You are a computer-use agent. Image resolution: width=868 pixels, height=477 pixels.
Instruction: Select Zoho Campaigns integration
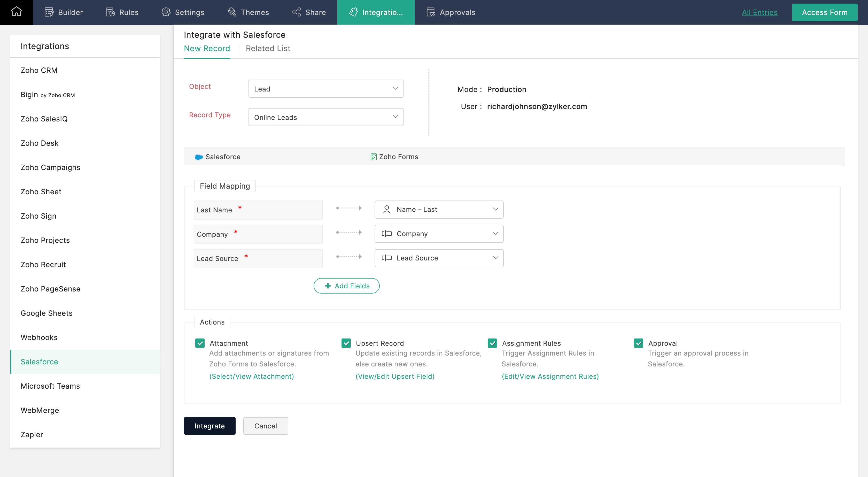click(85, 167)
